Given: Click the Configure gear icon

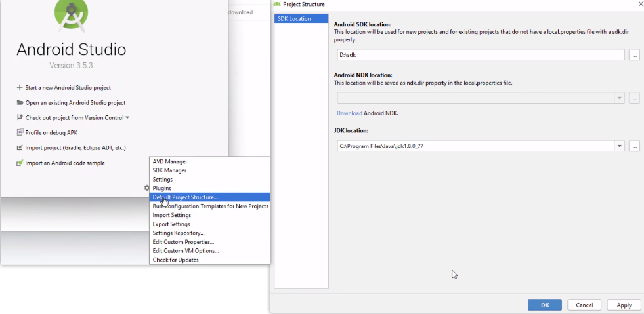Looking at the screenshot, I should (146, 187).
